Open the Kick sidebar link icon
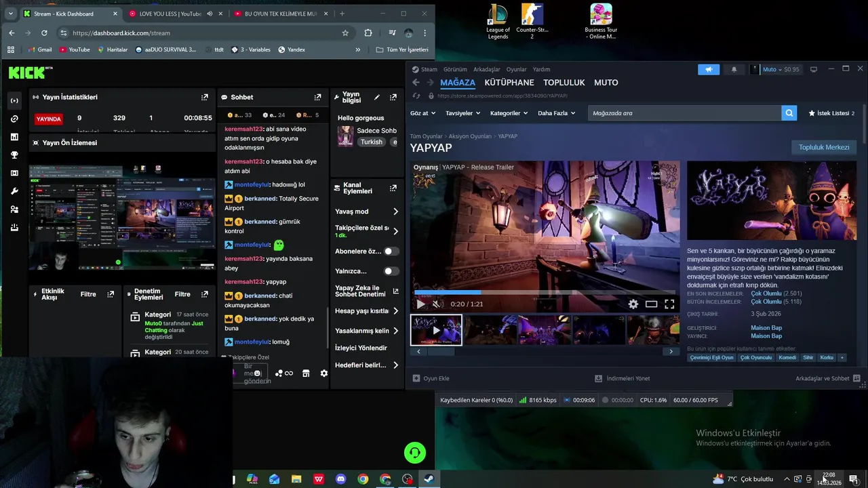Image resolution: width=868 pixels, height=488 pixels. (x=14, y=119)
